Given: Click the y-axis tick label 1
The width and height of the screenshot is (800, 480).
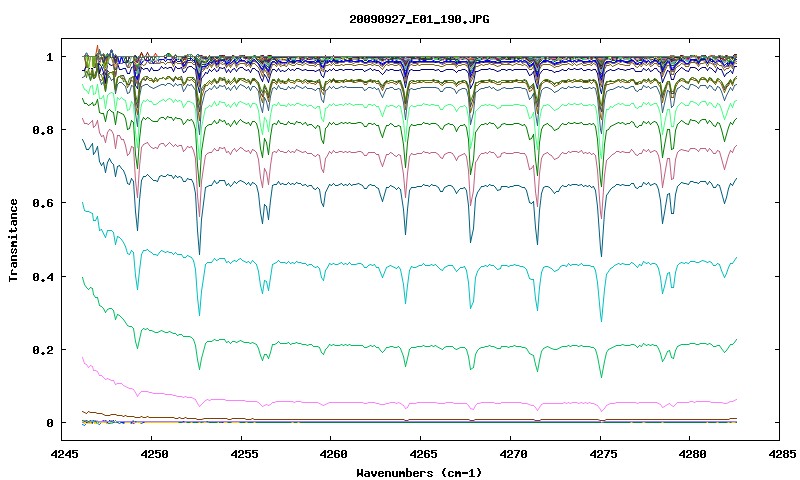Looking at the screenshot, I should pos(50,57).
